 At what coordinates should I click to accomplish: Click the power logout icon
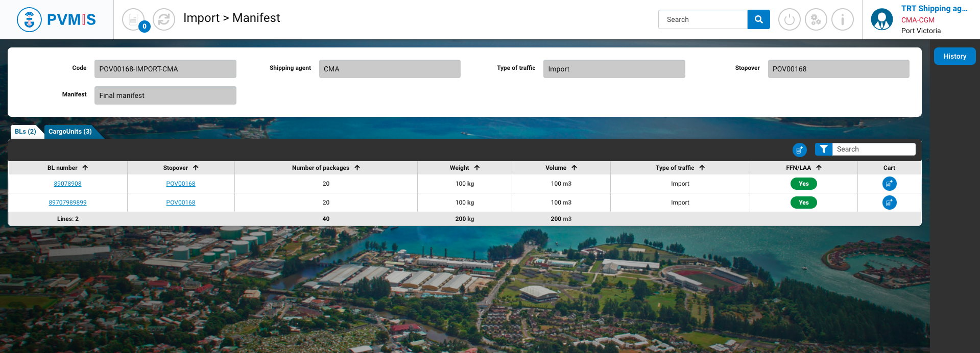(789, 20)
